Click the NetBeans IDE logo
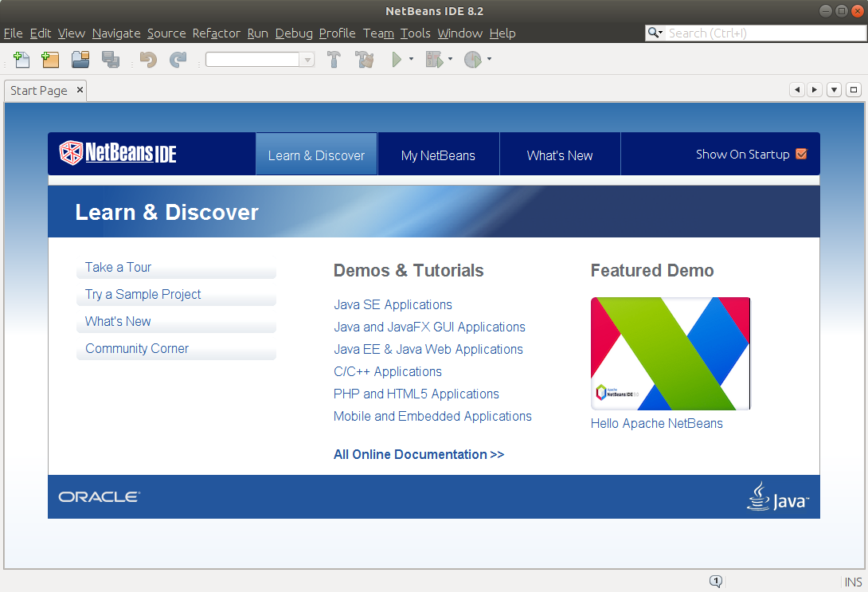This screenshot has width=868, height=592. pyautogui.click(x=118, y=153)
